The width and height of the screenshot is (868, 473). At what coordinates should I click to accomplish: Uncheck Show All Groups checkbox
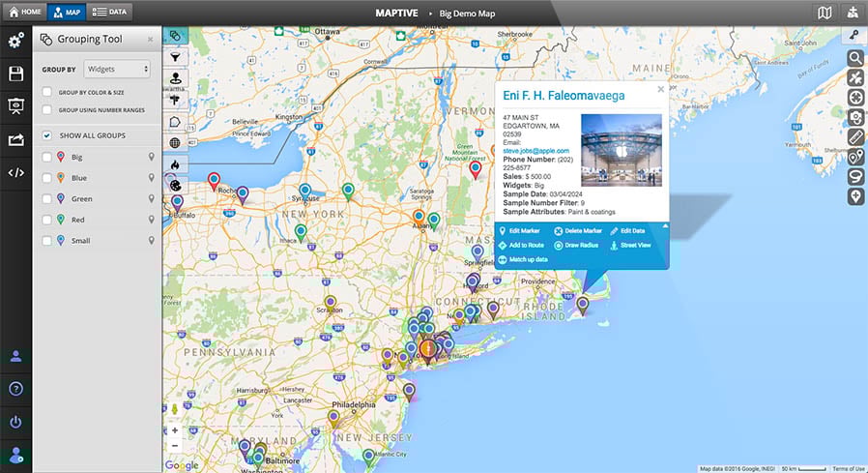[47, 135]
